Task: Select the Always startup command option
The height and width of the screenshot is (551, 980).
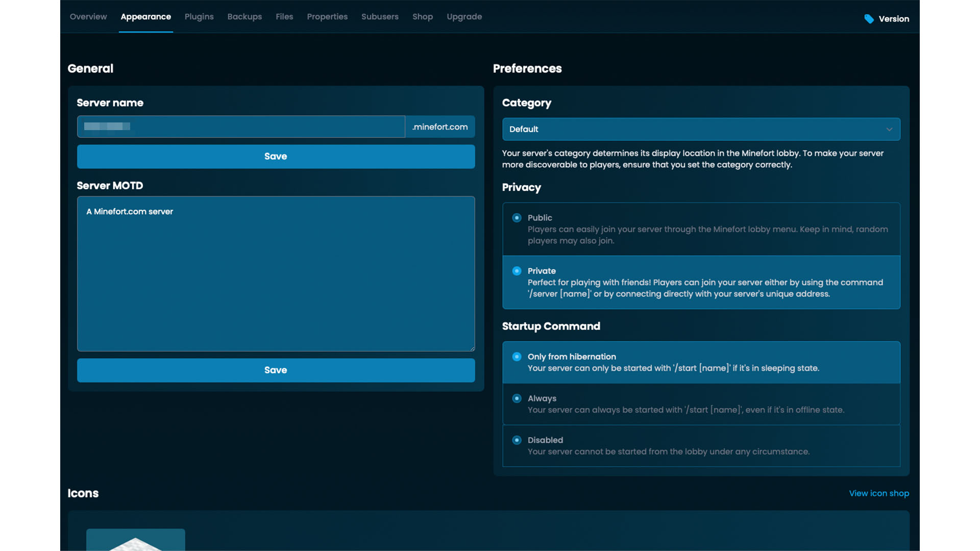Action: 701,404
